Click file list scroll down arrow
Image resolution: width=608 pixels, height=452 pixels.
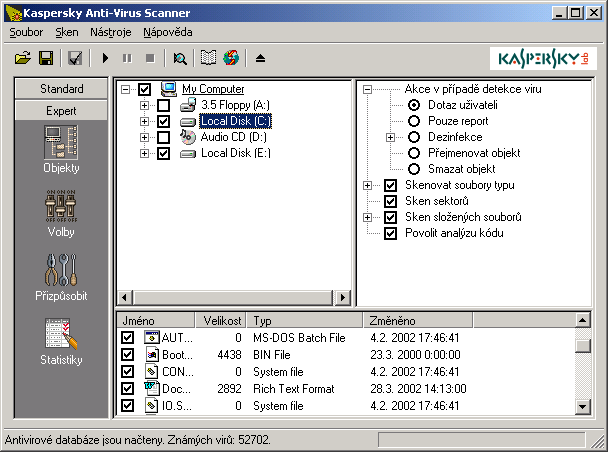point(582,407)
